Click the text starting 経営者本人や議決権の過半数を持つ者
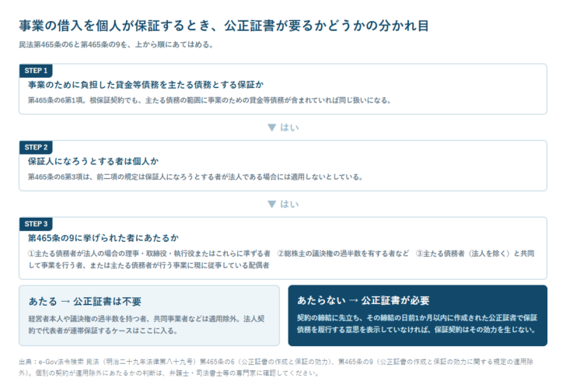Viewport: 566px width, 392px height. pyautogui.click(x=146, y=324)
